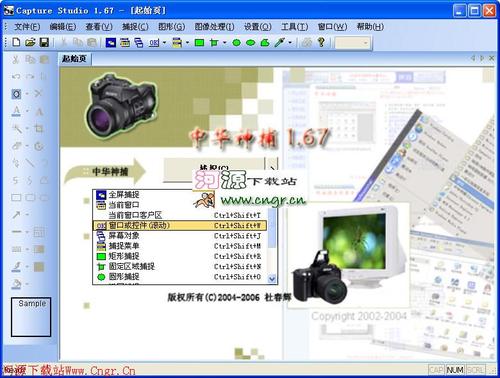Select 固定区域捕捉 in the capture list

[x=180, y=267]
